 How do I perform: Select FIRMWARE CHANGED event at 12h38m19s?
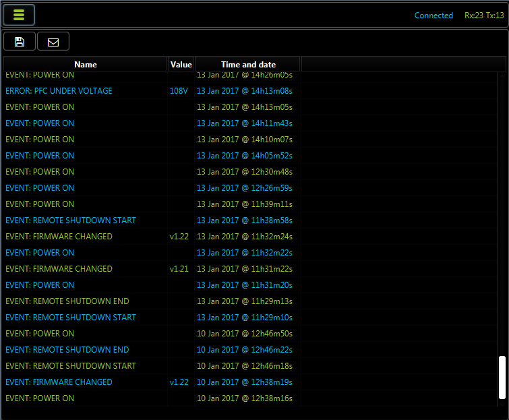coord(250,382)
